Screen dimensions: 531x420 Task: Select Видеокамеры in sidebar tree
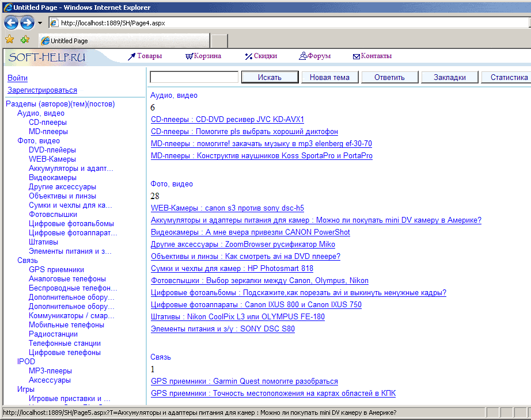(x=52, y=177)
